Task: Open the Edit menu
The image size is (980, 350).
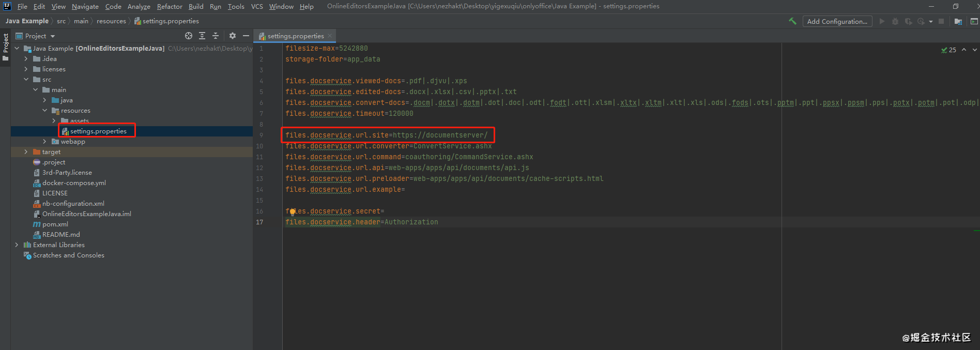Action: (39, 6)
